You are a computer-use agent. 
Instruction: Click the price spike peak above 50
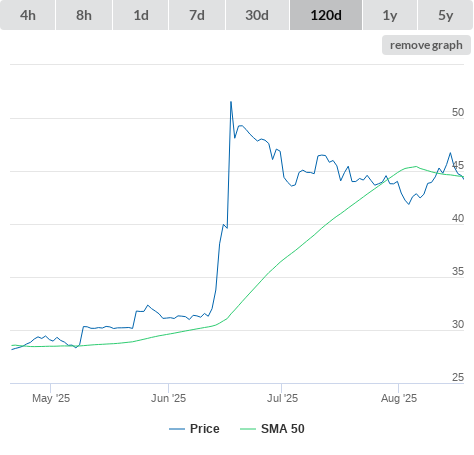tap(231, 102)
